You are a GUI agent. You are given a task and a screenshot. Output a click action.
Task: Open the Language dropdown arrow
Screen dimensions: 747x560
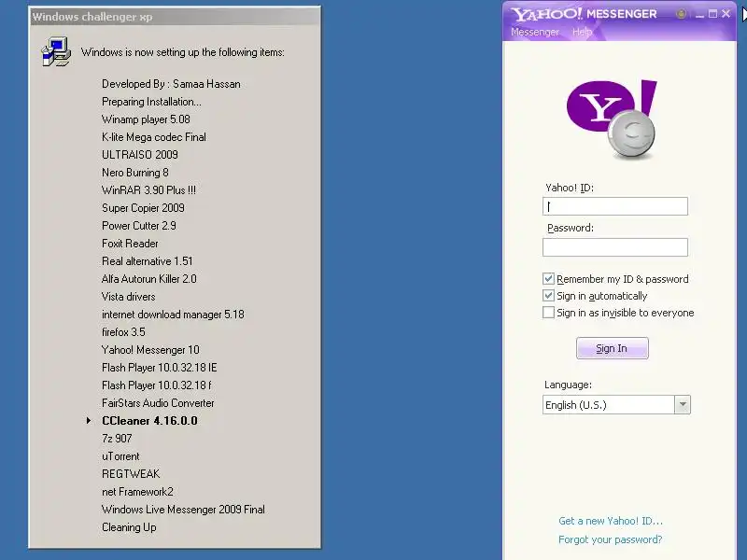(x=683, y=405)
